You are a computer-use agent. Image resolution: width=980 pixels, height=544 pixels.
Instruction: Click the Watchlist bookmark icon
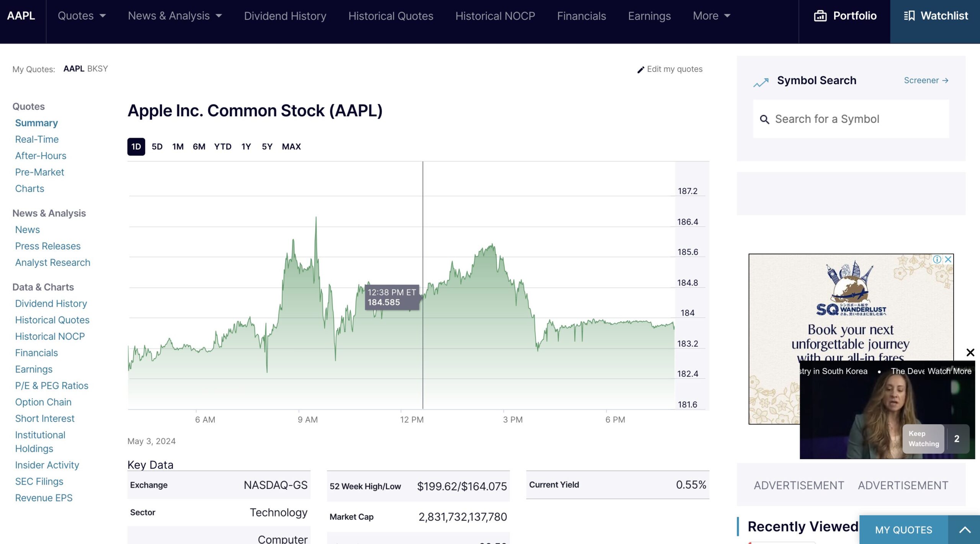[x=909, y=16]
